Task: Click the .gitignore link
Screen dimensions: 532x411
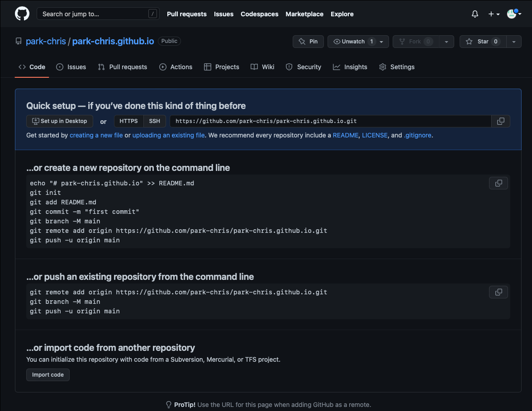Action: (418, 135)
